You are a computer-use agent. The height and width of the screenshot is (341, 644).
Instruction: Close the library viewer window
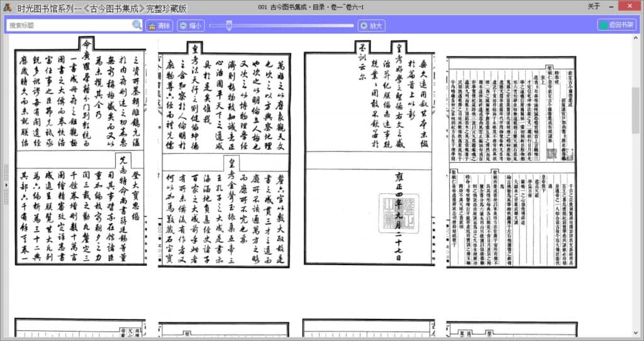[x=629, y=6]
